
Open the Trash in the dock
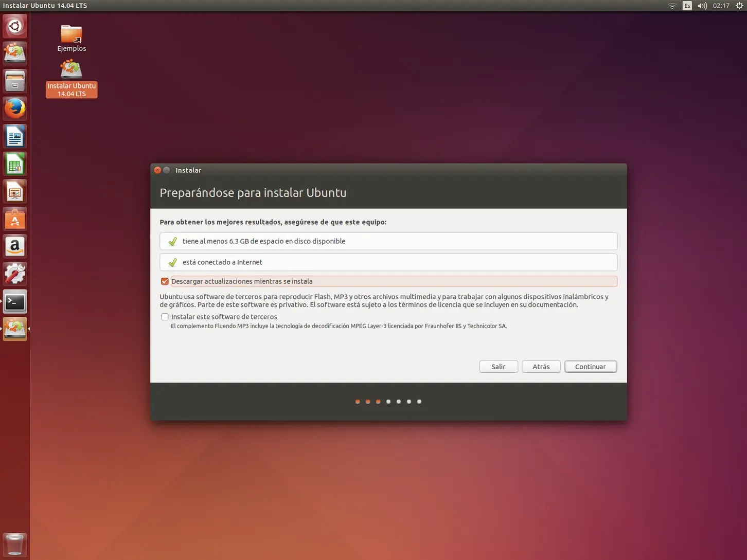[x=15, y=545]
